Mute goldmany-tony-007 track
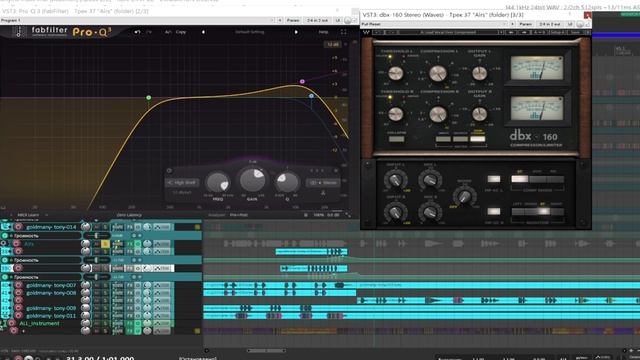This screenshot has height=360, width=640. coord(97,285)
